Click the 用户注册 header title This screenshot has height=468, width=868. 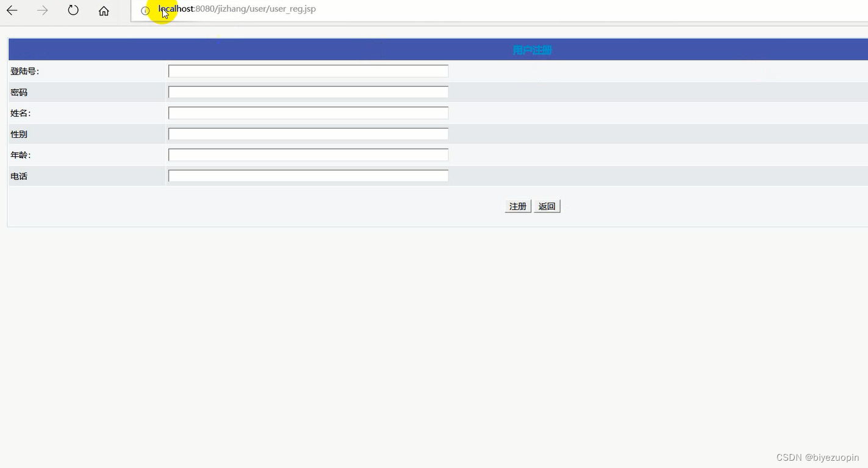(532, 50)
